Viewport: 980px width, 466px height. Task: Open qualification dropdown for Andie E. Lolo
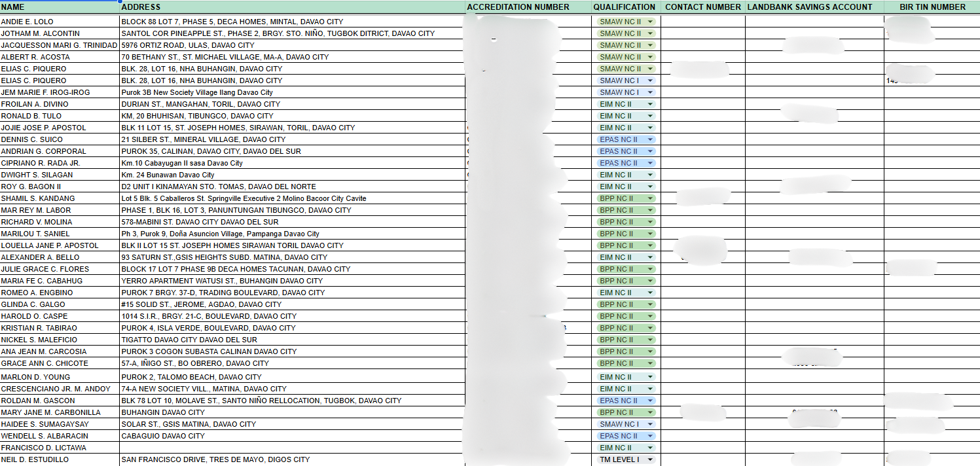coord(650,22)
